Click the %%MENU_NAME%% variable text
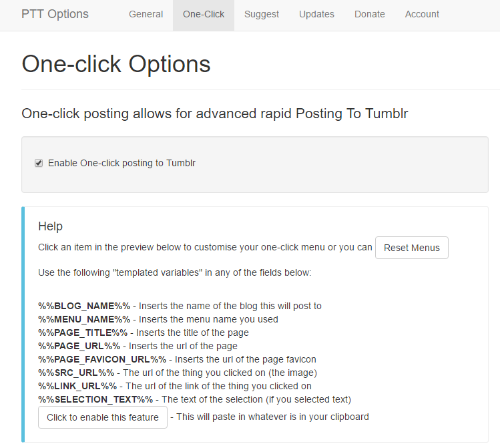Image resolution: width=500 pixels, height=448 pixels. [x=84, y=319]
